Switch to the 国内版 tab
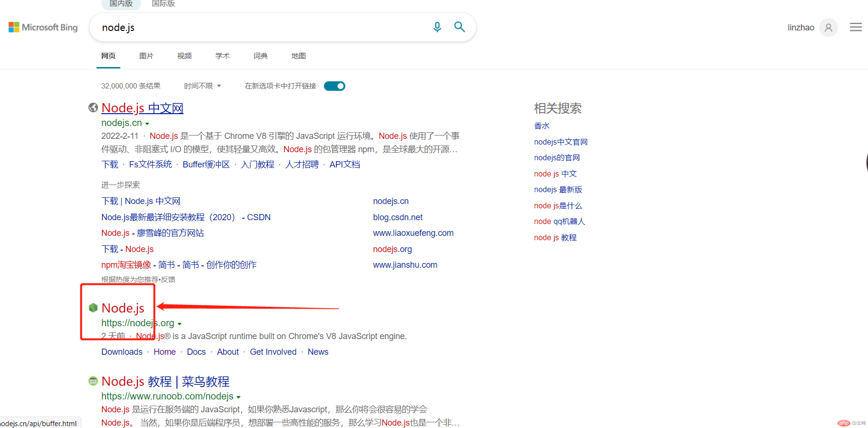Screen dimensions: 868x428 pyautogui.click(x=121, y=4)
